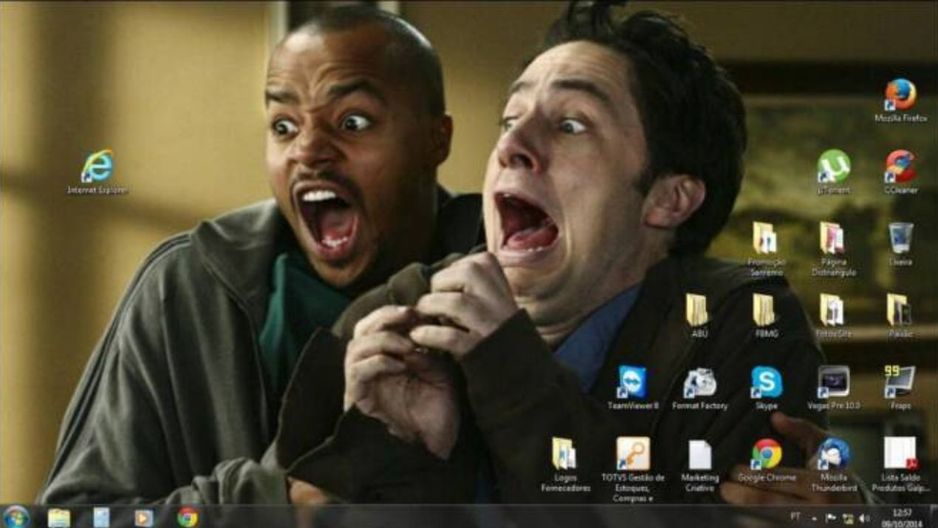Open the volume speaker icon in tray
This screenshot has width=938, height=528.
pos(864,518)
